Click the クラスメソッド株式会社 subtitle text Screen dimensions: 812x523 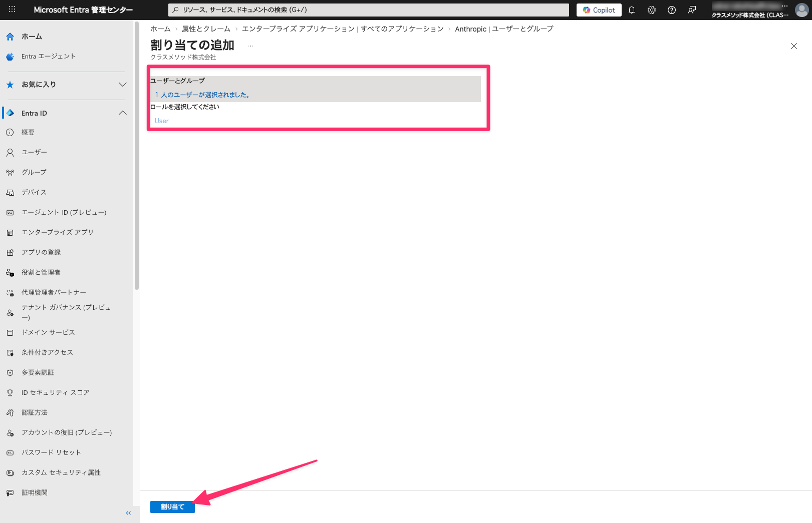[x=183, y=58]
